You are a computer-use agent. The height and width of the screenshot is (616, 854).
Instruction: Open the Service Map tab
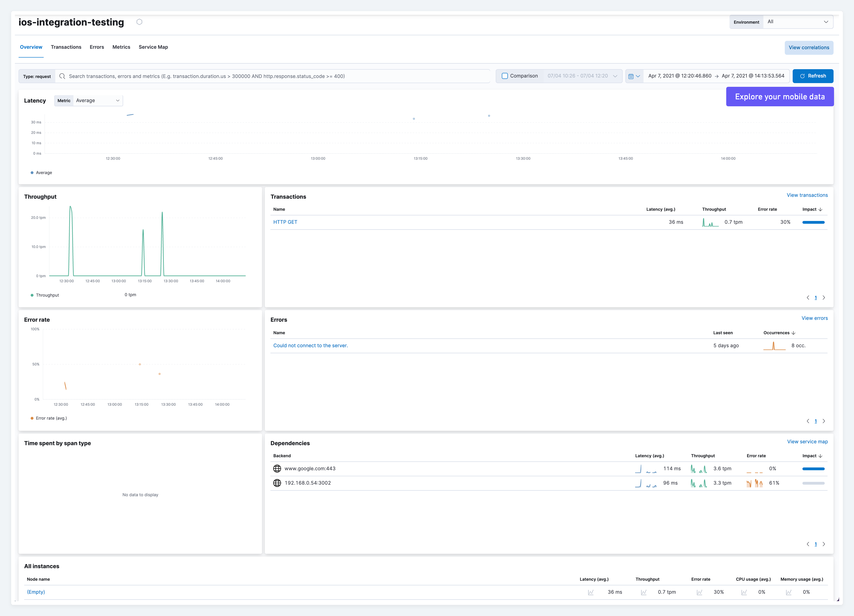[153, 47]
